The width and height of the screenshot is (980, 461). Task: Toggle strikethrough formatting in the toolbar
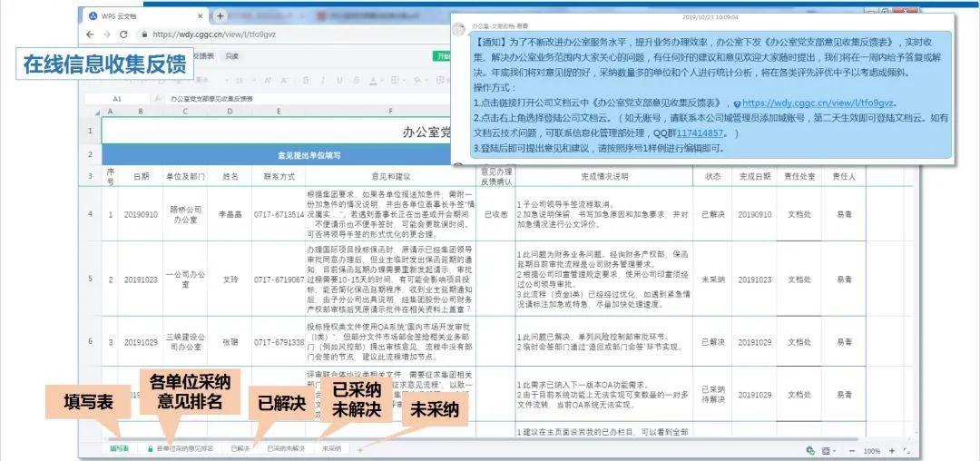tap(358, 81)
